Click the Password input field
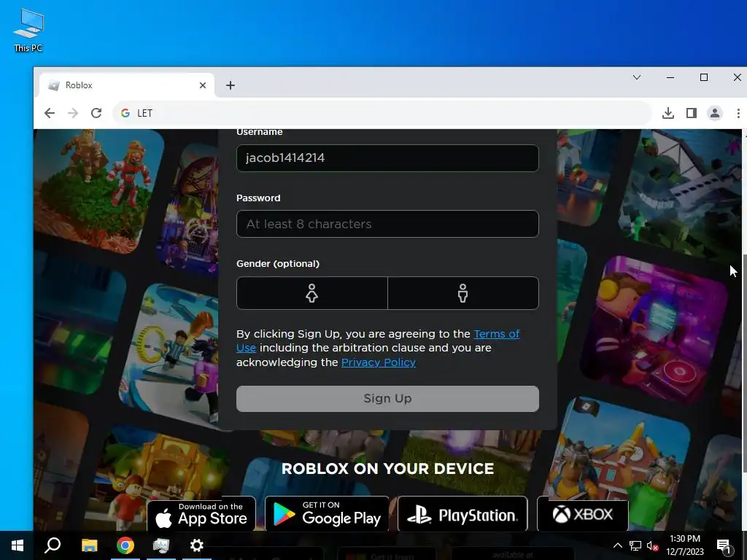Image resolution: width=747 pixels, height=560 pixels. click(x=387, y=224)
